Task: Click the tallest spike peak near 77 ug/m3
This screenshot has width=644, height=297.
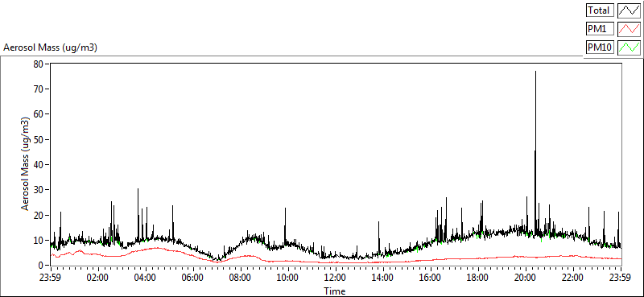Action: point(535,72)
